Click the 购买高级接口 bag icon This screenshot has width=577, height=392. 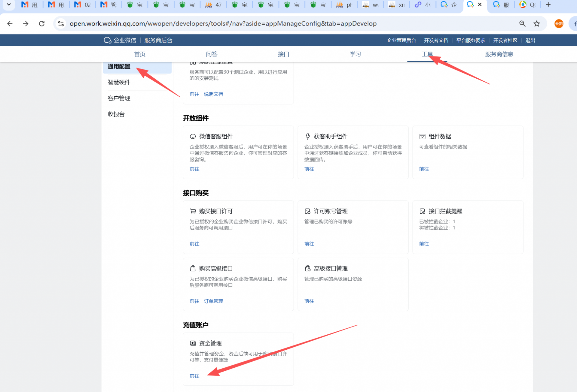[x=193, y=268]
